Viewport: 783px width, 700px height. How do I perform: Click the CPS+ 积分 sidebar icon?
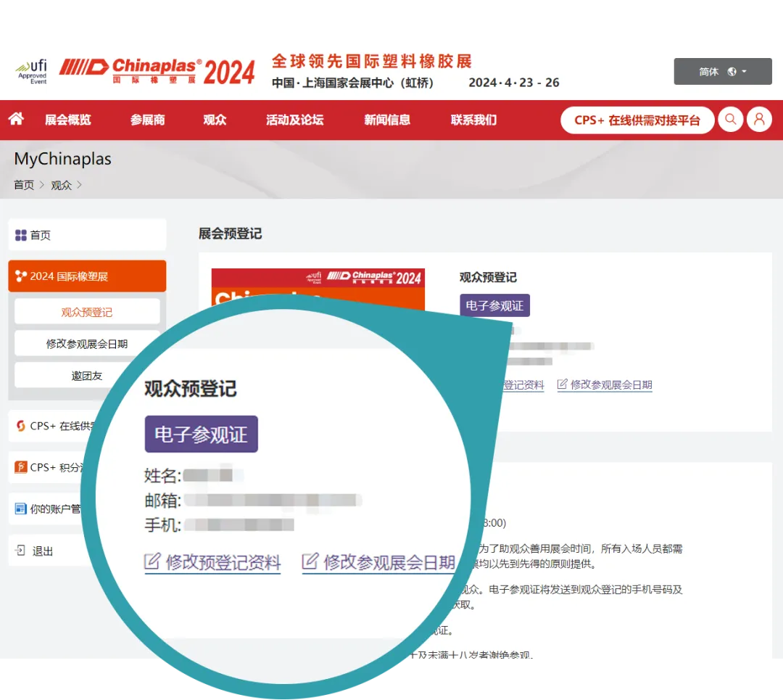pyautogui.click(x=20, y=467)
